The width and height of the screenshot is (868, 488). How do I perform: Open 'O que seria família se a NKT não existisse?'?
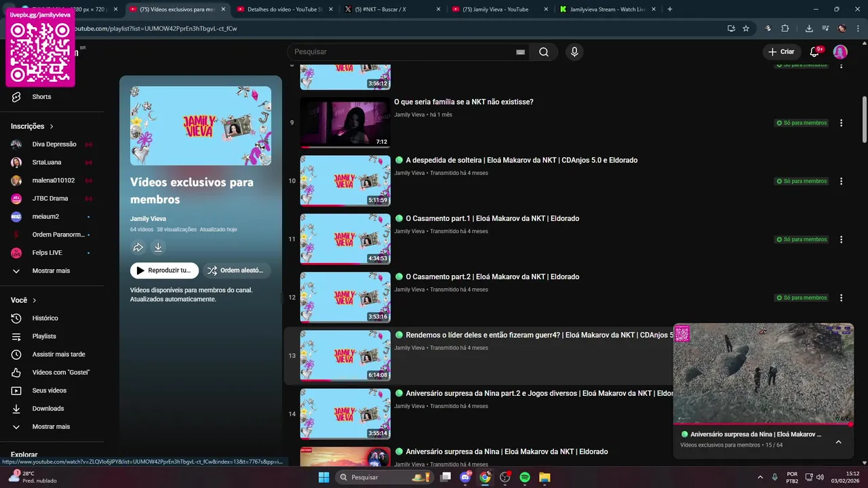pos(464,102)
